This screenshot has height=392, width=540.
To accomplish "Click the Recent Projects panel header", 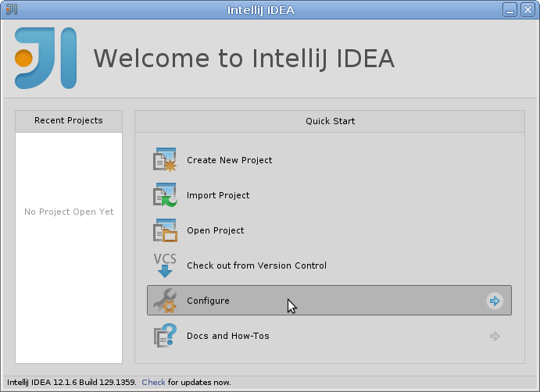I will click(69, 121).
